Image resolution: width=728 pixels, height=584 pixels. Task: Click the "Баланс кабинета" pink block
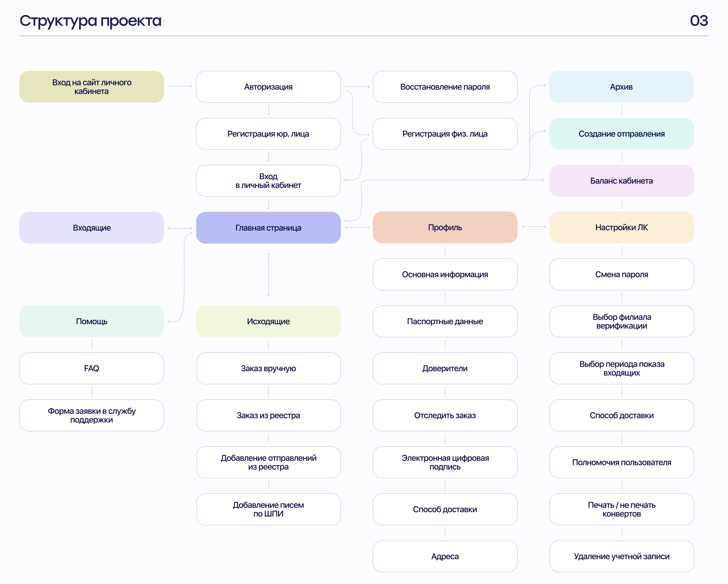(x=621, y=181)
